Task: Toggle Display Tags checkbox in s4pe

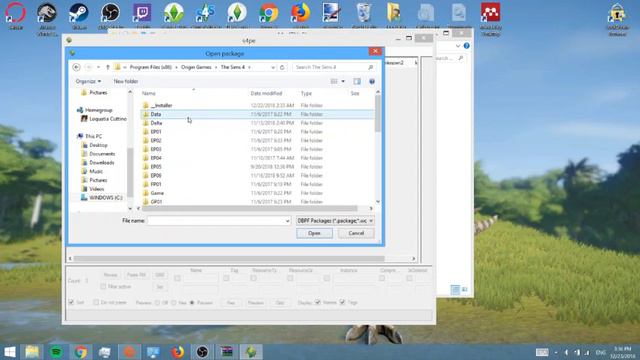Action: tap(342, 302)
